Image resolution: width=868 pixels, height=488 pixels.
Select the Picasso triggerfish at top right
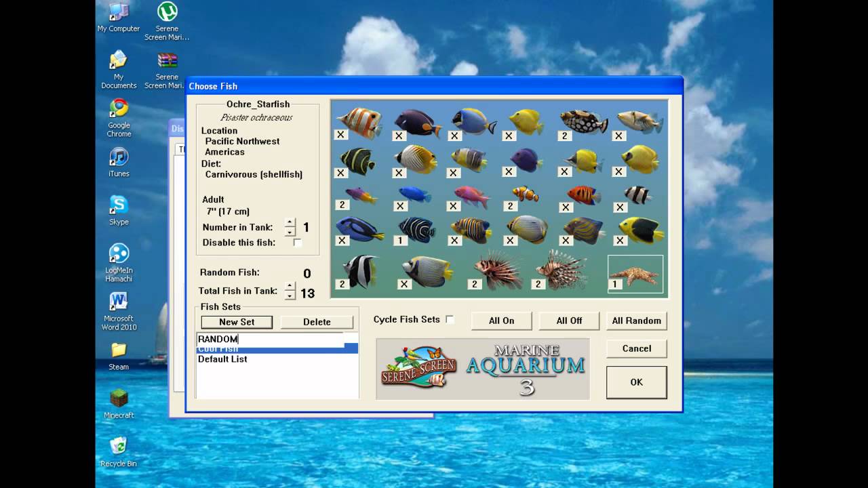[639, 122]
